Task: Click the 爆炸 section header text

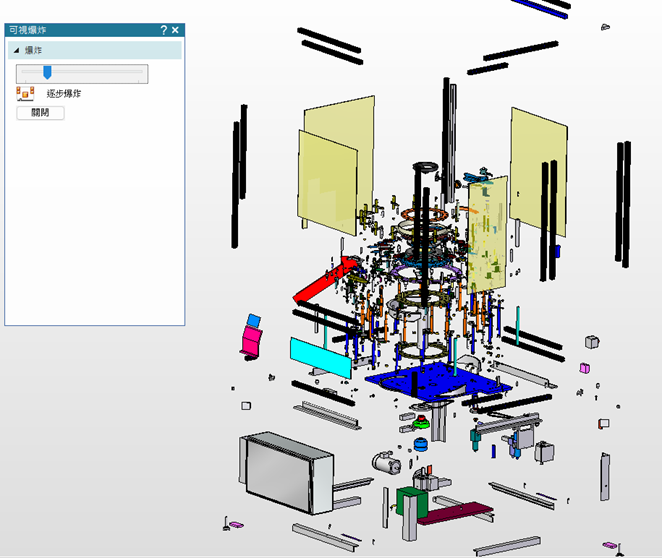Action: 33,50
